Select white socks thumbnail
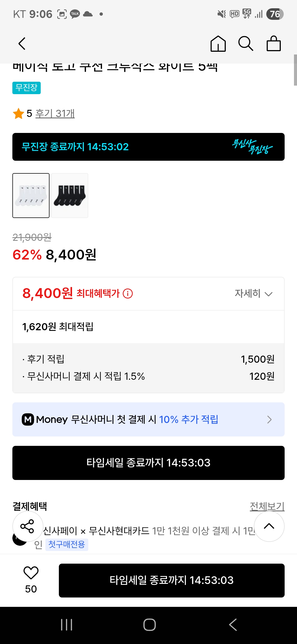 point(31,195)
